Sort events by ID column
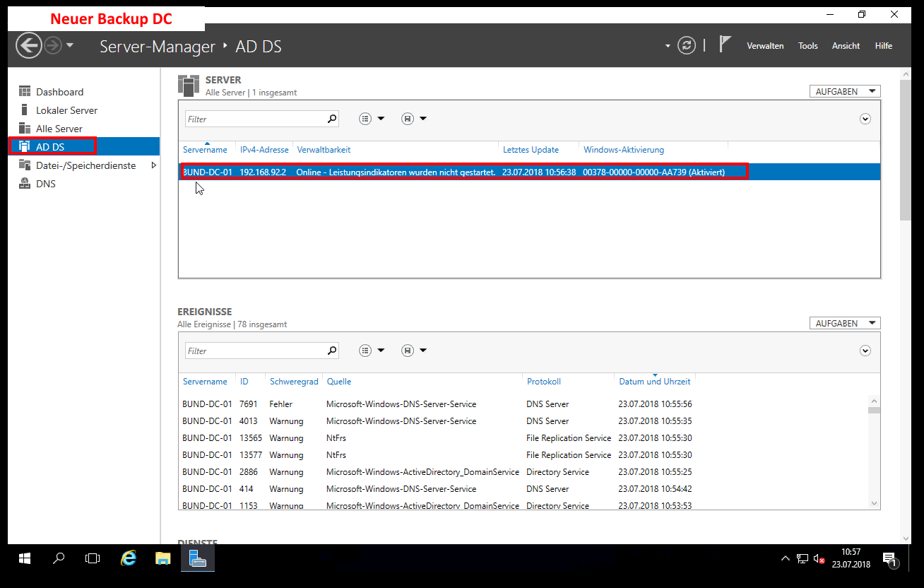 click(244, 382)
